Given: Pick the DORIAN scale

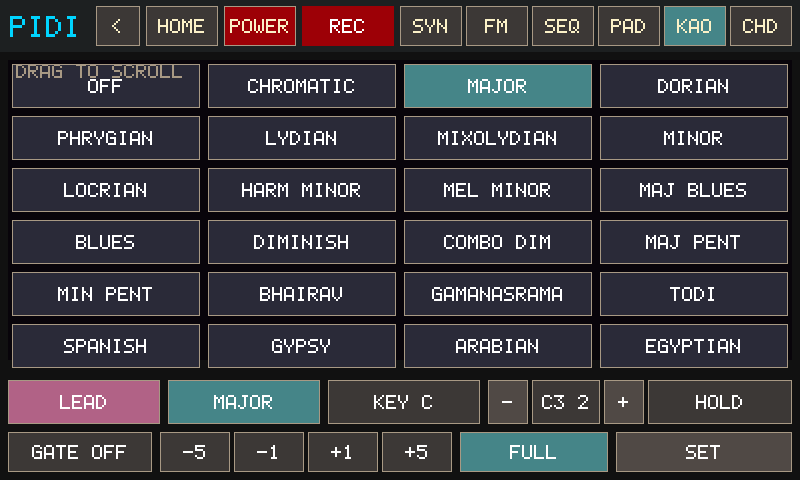Looking at the screenshot, I should 694,86.
